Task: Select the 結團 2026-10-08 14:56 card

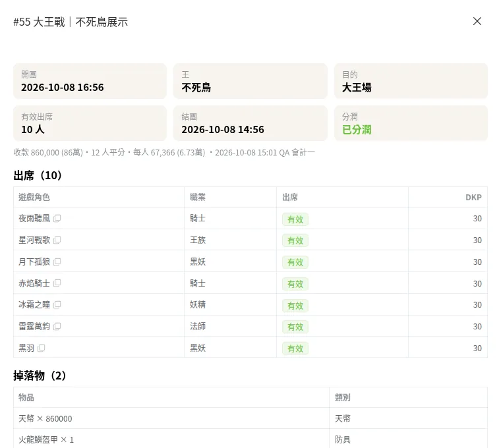Action: [250, 123]
